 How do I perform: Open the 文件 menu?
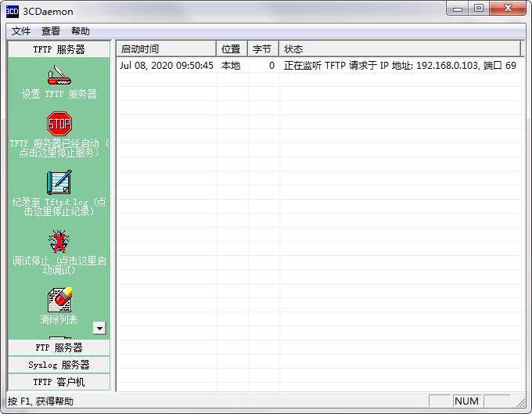[21, 31]
